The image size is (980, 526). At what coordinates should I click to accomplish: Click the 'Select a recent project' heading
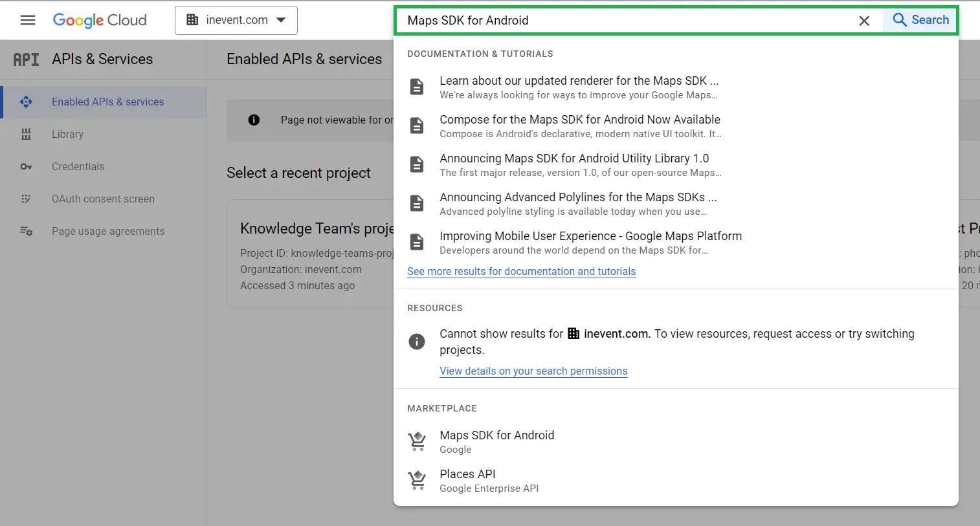[x=298, y=173]
